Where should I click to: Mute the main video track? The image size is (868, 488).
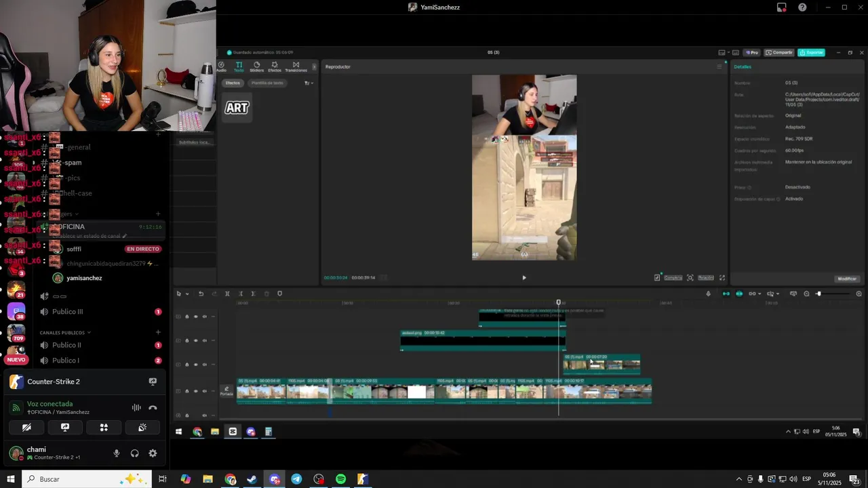[x=204, y=391]
